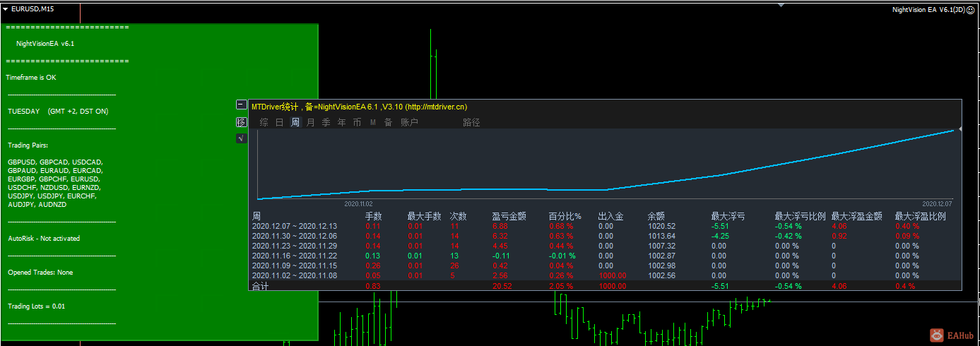The height and width of the screenshot is (346, 980).
Task: Open the 账户 account tab
Action: [409, 122]
